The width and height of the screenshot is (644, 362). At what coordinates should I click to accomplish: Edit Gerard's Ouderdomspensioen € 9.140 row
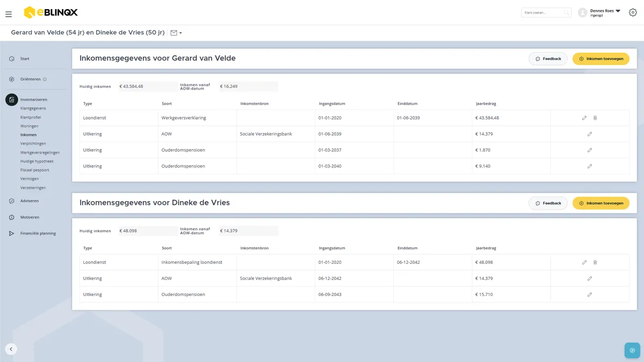(x=590, y=166)
